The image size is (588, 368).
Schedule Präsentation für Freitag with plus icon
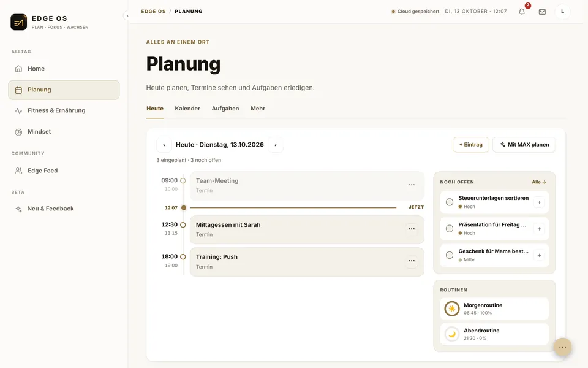[x=539, y=229]
